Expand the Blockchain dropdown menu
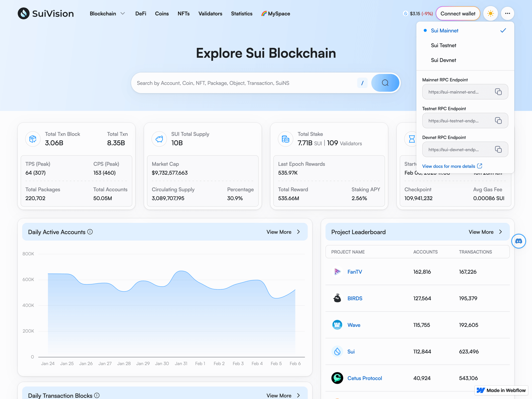The width and height of the screenshot is (532, 399). (107, 14)
